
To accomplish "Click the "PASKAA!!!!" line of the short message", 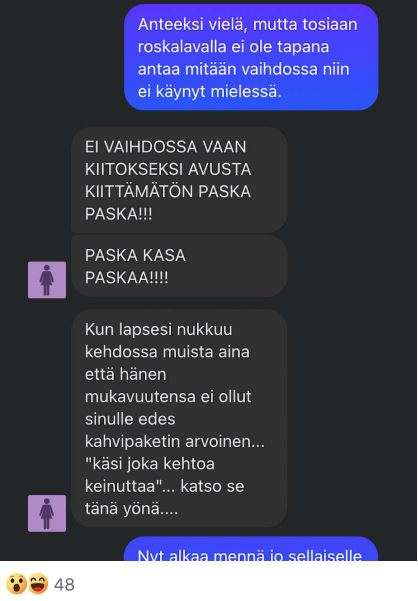I will (126, 278).
